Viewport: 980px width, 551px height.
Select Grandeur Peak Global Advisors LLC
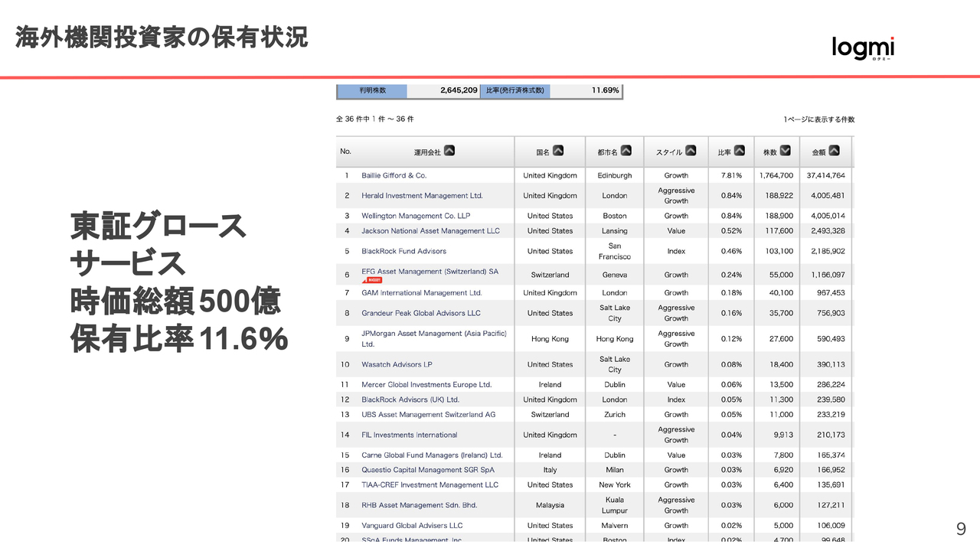click(x=421, y=313)
